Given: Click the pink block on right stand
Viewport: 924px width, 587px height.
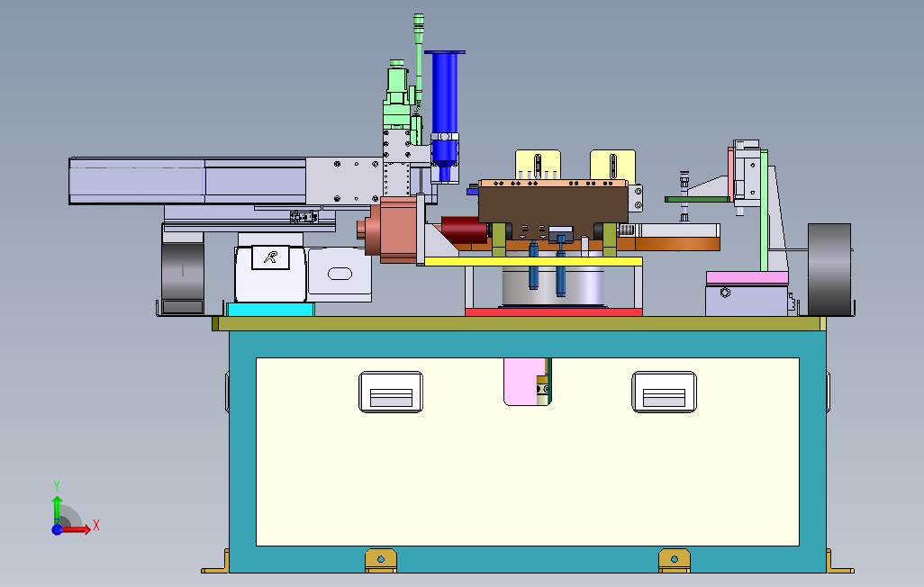Looking at the screenshot, I should coord(747,277).
